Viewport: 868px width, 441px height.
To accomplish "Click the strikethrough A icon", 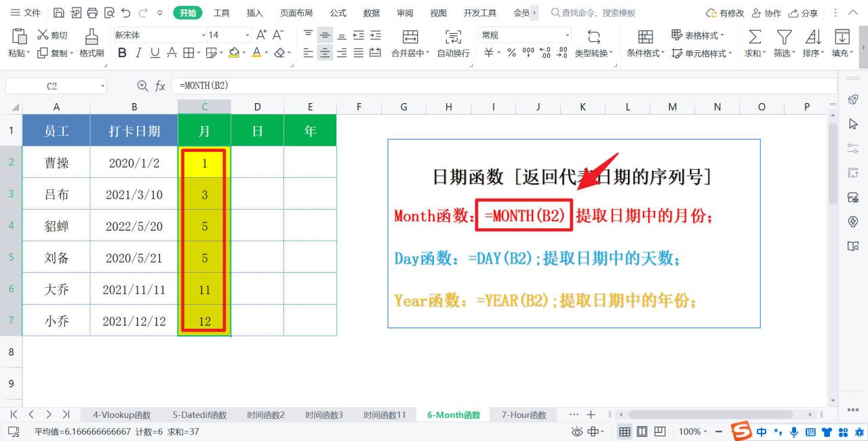I will (172, 53).
